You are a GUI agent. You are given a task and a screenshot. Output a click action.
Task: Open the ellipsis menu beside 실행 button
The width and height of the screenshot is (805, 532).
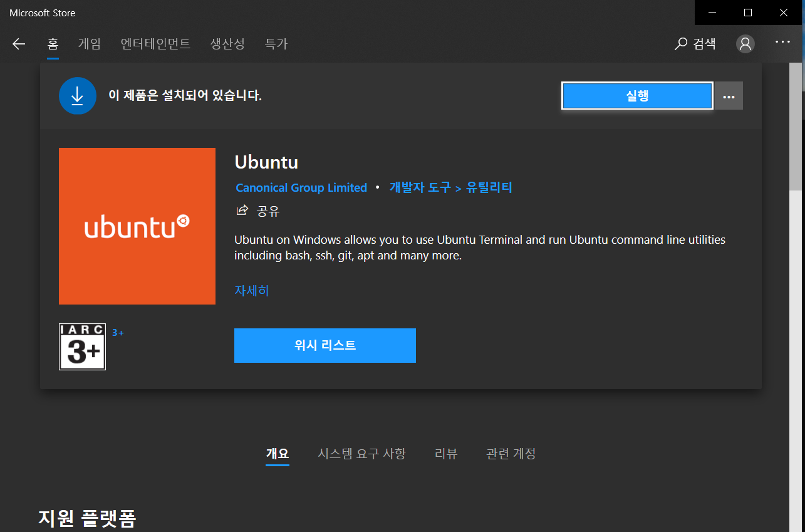[x=729, y=96]
